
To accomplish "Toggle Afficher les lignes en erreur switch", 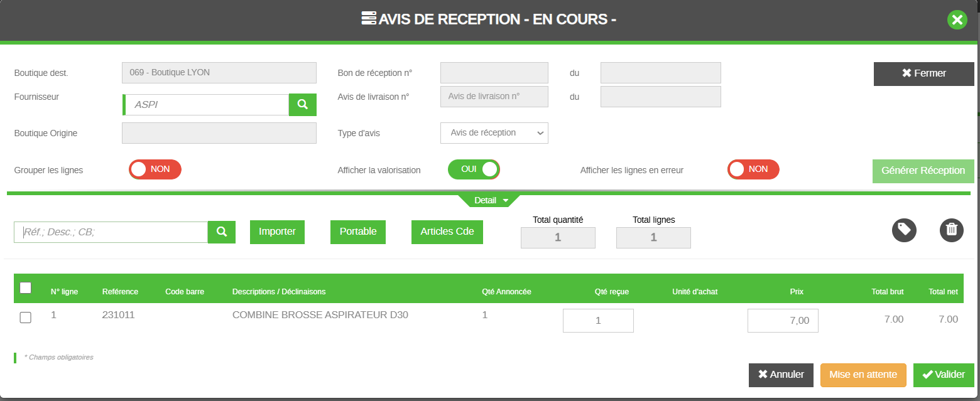I will [x=753, y=169].
